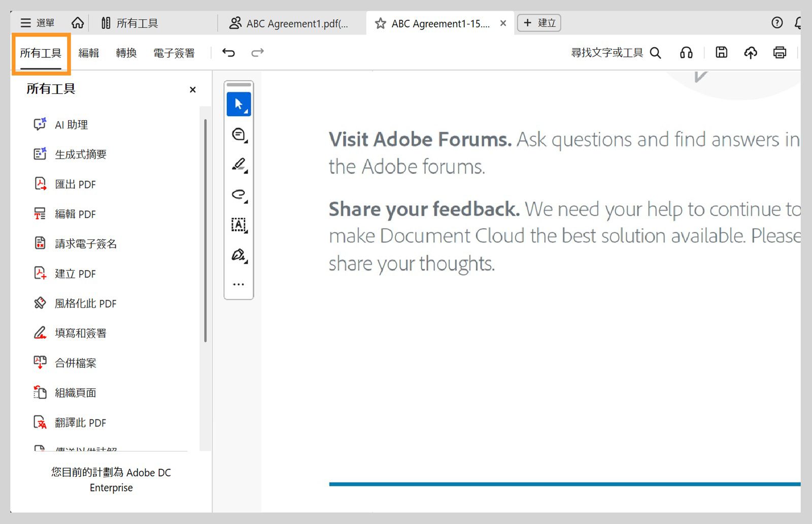
Task: Click the undo arrow
Action: 228,53
